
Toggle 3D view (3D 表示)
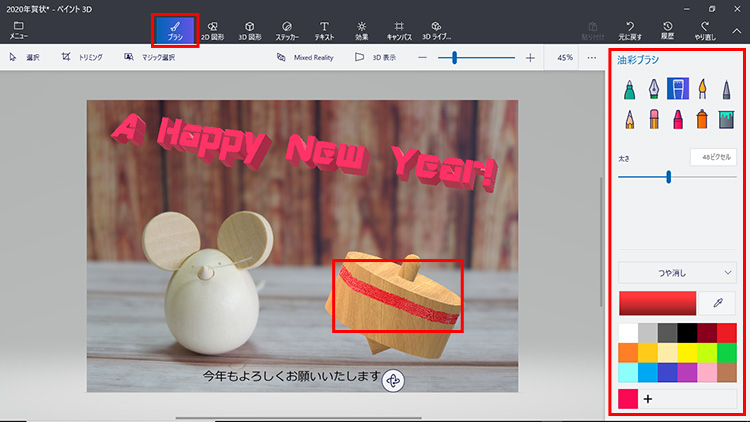click(376, 58)
